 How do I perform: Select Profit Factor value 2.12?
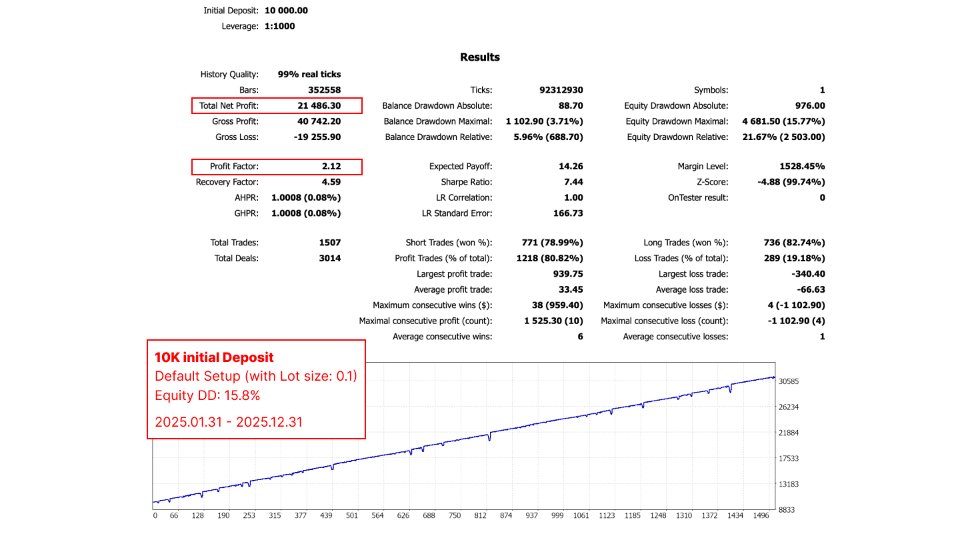point(331,167)
